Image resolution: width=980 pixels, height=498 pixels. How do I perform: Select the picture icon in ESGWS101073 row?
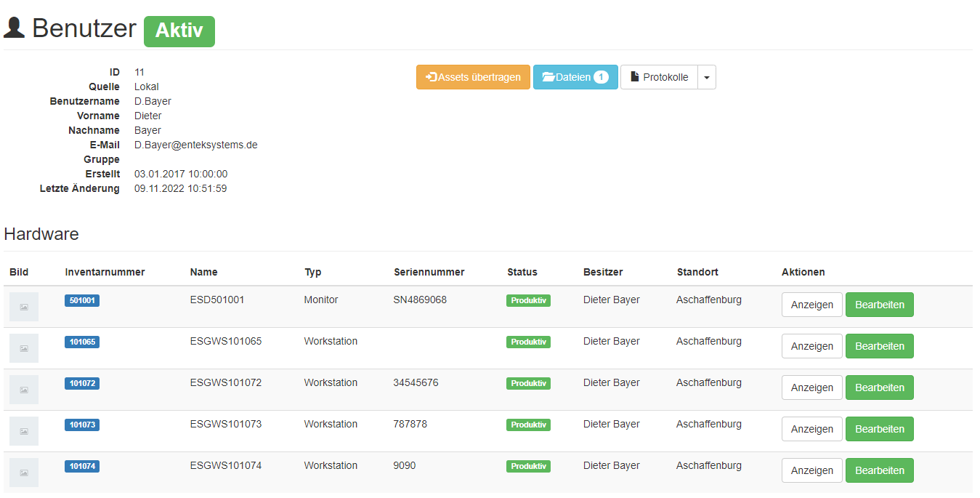point(24,431)
